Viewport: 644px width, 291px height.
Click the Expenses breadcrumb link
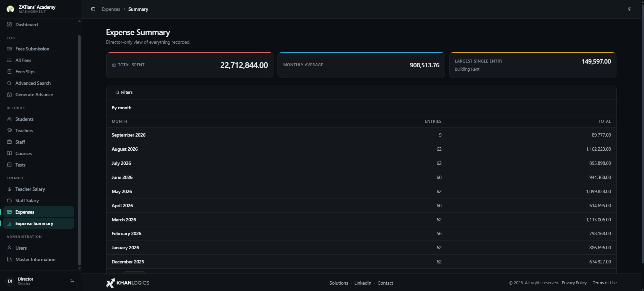coord(111,9)
